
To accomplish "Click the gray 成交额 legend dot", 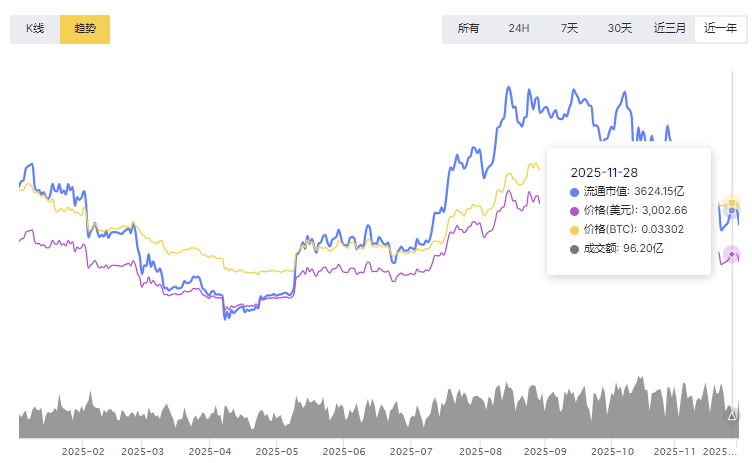I will pos(574,248).
